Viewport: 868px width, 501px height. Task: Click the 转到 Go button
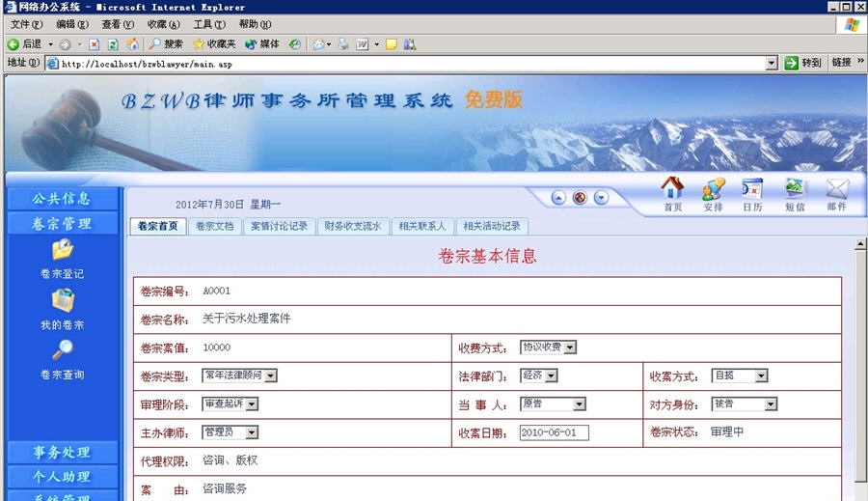[x=803, y=63]
